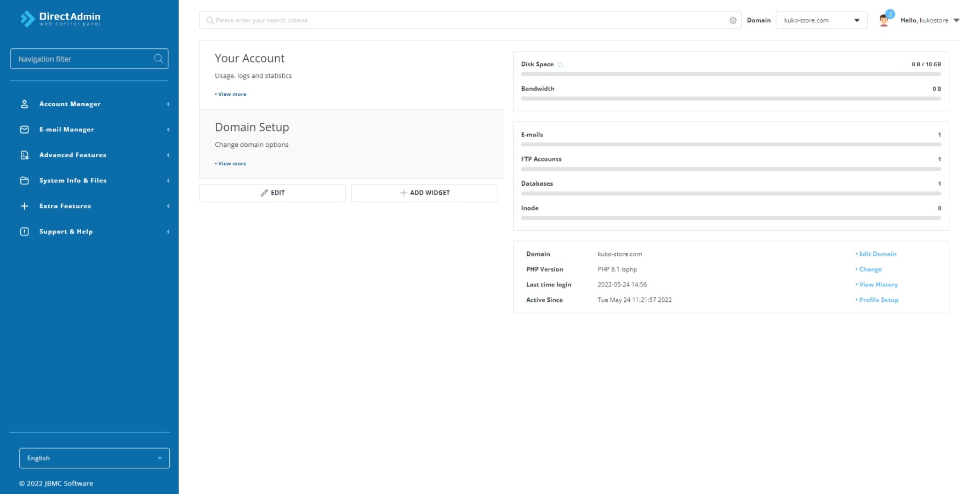Image resolution: width=980 pixels, height=494 pixels.
Task: Open View more under Your Account
Action: pyautogui.click(x=232, y=94)
